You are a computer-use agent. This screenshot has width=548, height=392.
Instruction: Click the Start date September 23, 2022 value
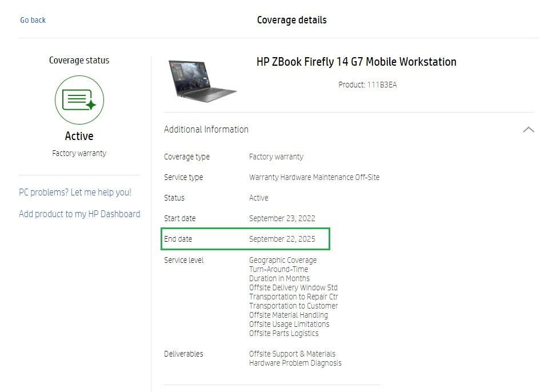coord(281,218)
